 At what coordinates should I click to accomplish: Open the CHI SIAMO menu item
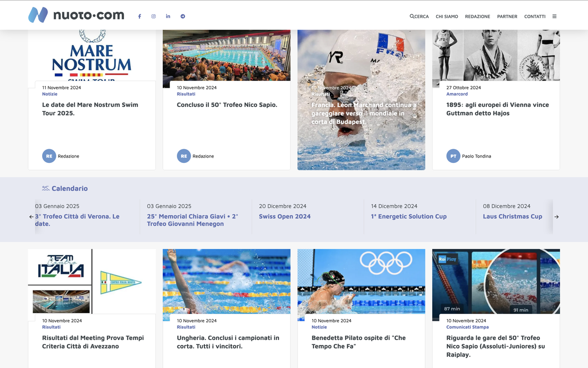tap(447, 16)
